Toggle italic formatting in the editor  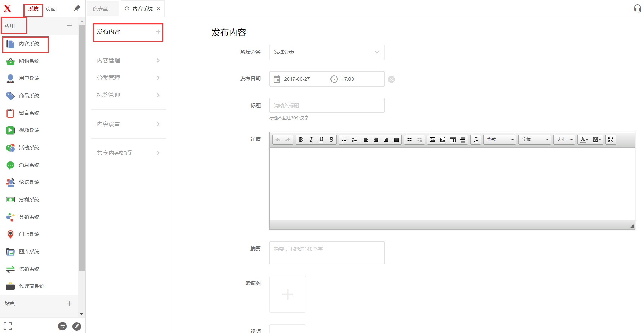tap(311, 140)
